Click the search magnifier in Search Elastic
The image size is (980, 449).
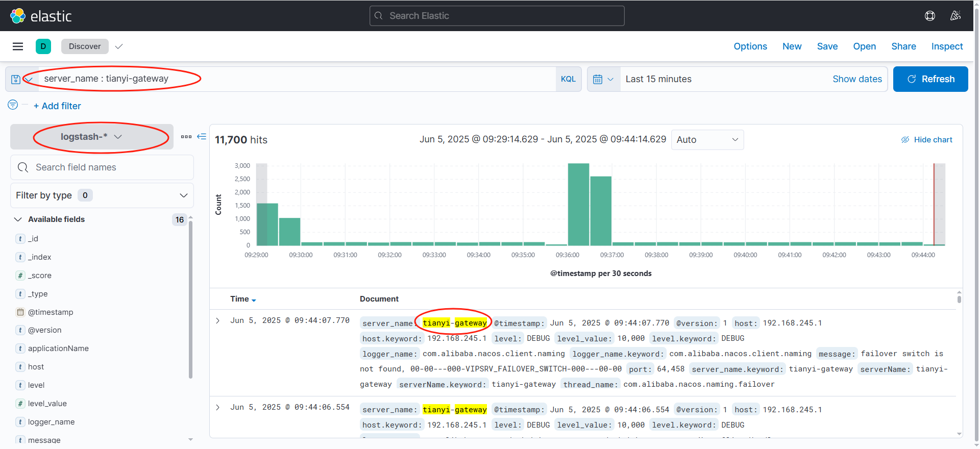point(379,16)
